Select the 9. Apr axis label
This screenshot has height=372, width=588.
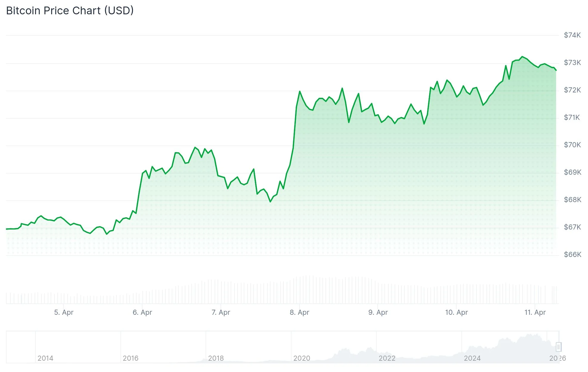(x=378, y=312)
